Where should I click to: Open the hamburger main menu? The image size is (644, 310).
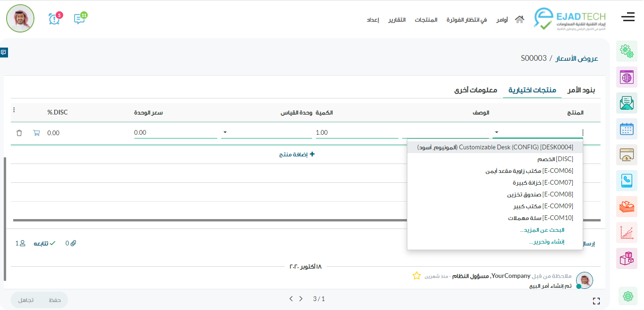627,17
